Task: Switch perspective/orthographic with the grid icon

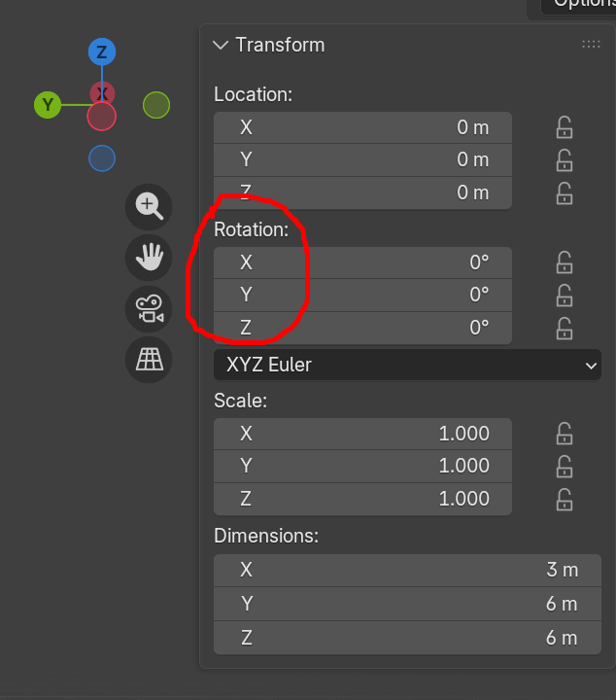Action: [149, 360]
